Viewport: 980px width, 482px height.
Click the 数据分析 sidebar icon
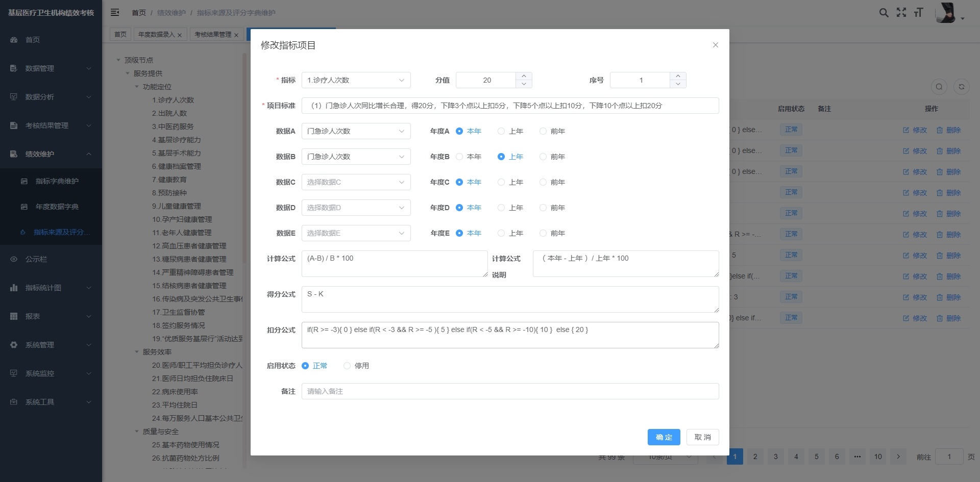coord(14,97)
